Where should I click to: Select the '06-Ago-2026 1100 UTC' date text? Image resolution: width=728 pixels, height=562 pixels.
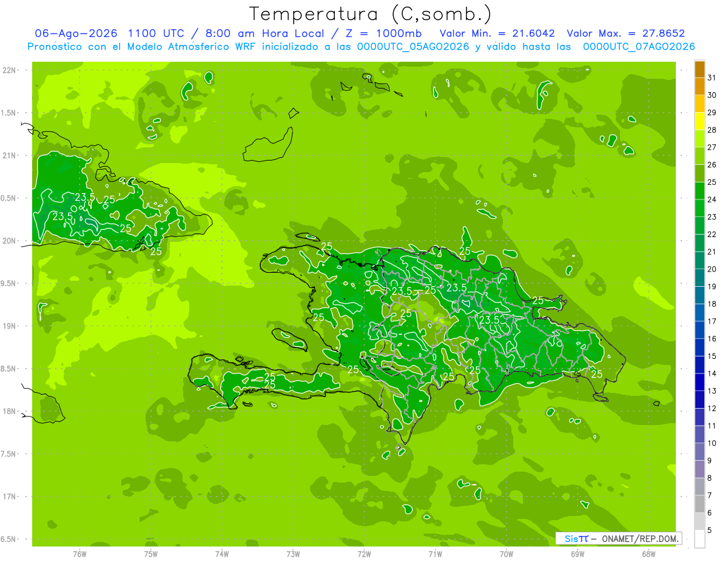[x=110, y=33]
